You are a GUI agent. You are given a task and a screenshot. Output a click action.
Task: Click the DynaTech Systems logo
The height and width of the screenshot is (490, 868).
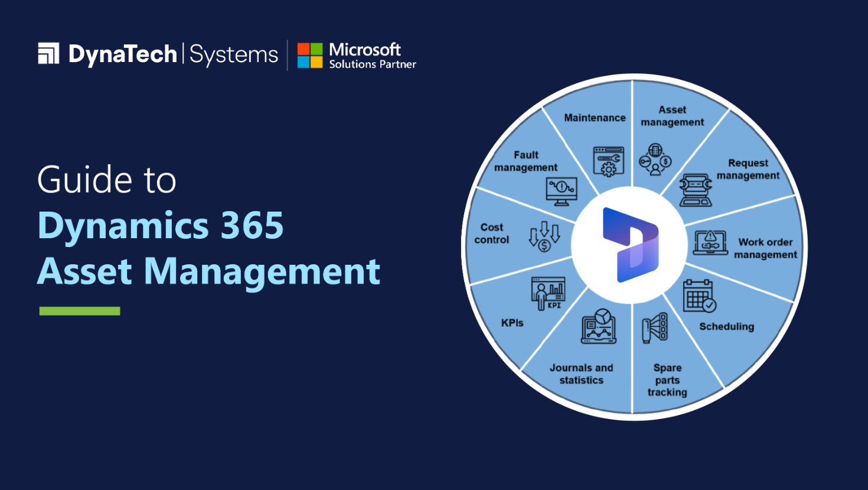coord(158,54)
